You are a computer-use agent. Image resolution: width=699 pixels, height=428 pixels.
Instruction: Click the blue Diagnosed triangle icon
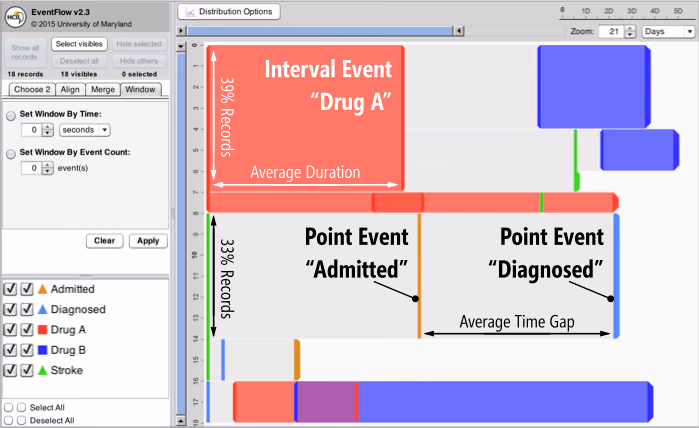(42, 309)
